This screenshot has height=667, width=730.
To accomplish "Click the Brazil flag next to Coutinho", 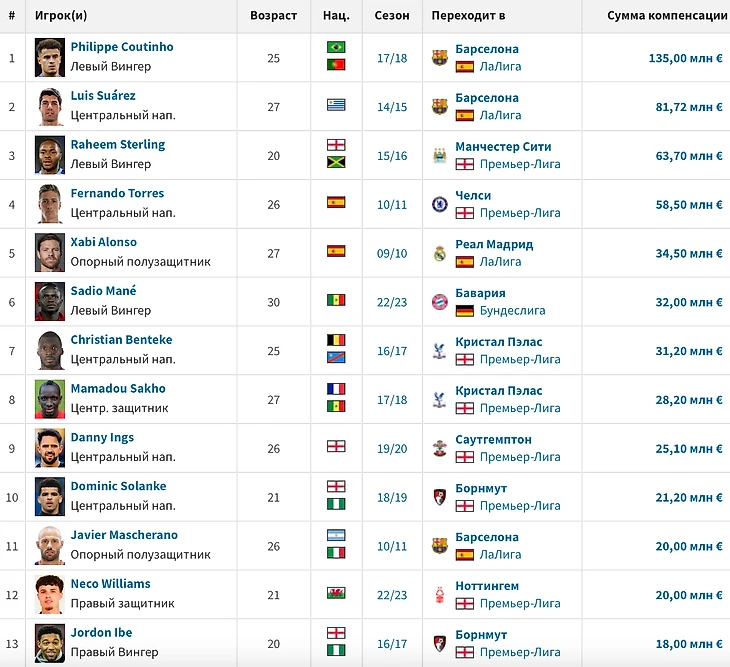I will pos(336,48).
